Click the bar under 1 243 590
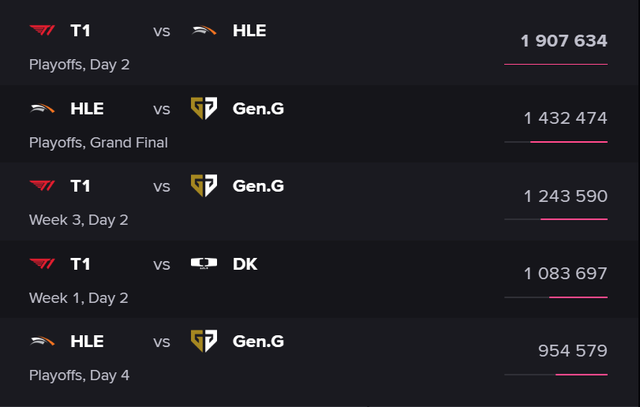The height and width of the screenshot is (407, 640). pos(556,219)
